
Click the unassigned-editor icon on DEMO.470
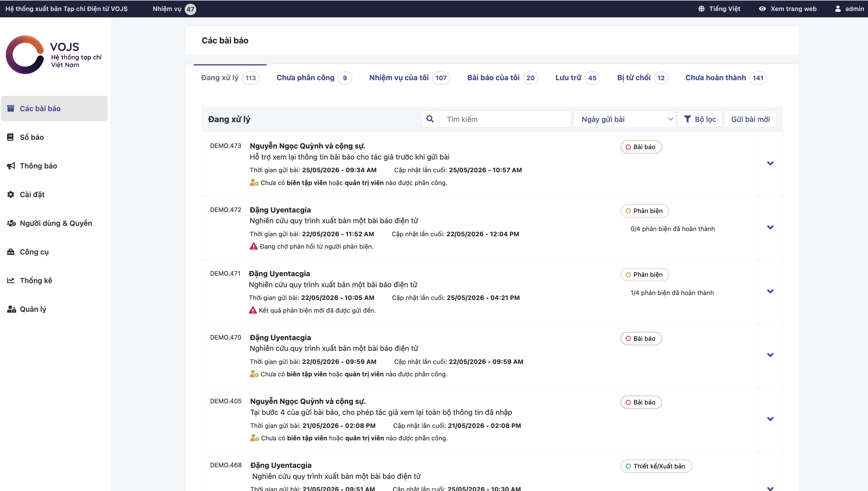coord(254,374)
